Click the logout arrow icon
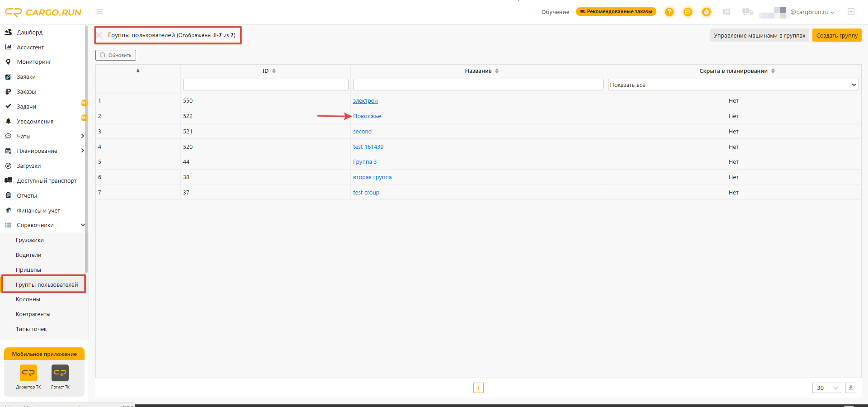Screen dimensions: 868x407 coord(851,12)
